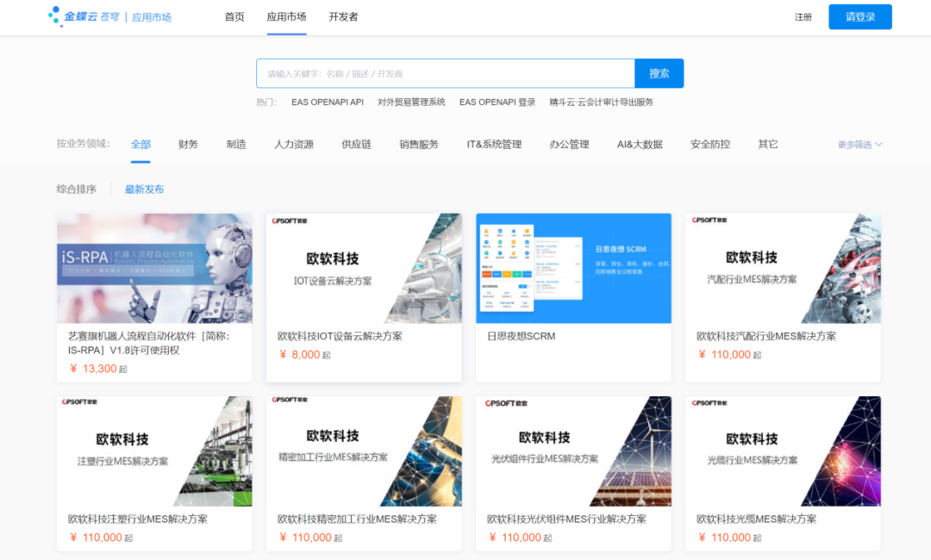Image resolution: width=931 pixels, height=560 pixels.
Task: Open the 注塑行业MES解决方案 thumbnail
Action: pos(154,451)
